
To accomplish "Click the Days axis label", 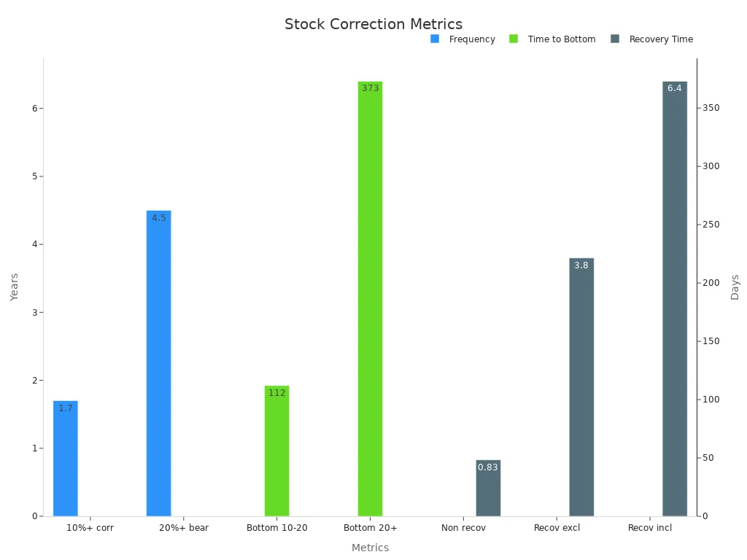I will pos(735,287).
